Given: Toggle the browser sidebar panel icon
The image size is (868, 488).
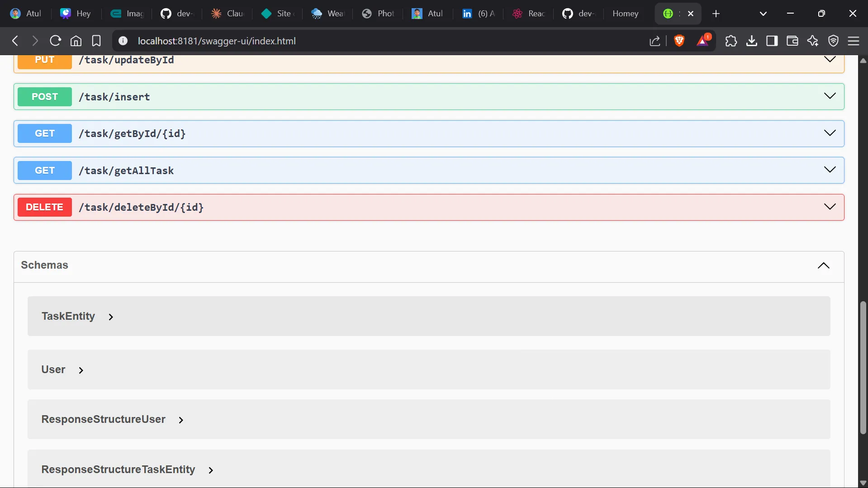Looking at the screenshot, I should (x=772, y=41).
